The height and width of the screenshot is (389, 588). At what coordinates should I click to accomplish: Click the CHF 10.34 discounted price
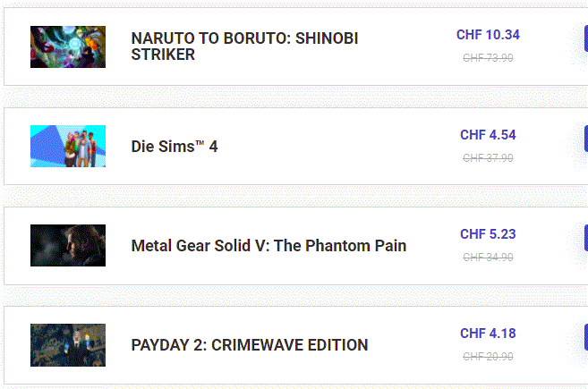pos(488,35)
